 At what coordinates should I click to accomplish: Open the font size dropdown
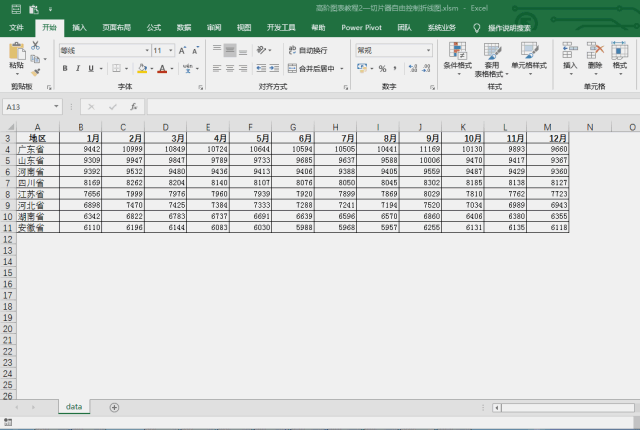[171, 51]
